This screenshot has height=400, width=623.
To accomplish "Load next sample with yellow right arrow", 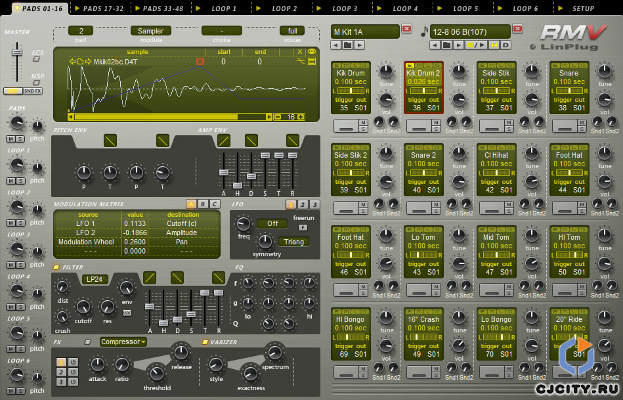I will tap(88, 62).
